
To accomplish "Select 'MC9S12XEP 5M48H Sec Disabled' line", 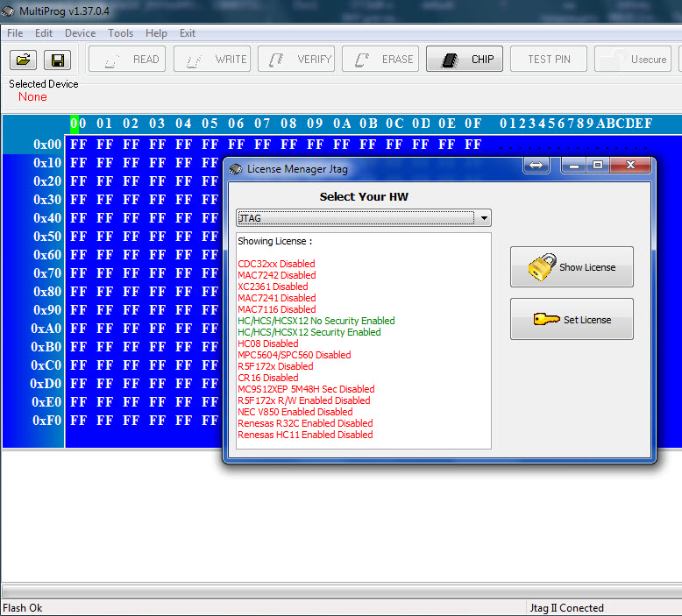I will coord(306,389).
